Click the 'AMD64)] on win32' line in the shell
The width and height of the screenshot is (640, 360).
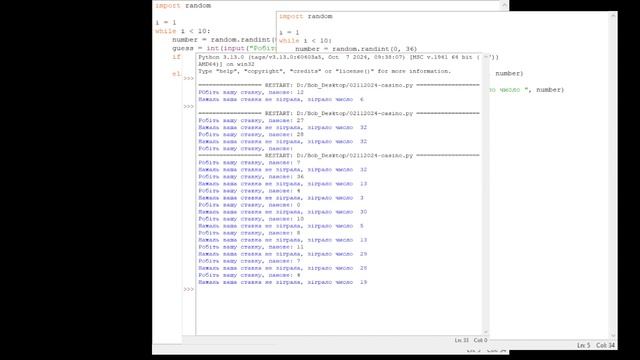pos(226,64)
